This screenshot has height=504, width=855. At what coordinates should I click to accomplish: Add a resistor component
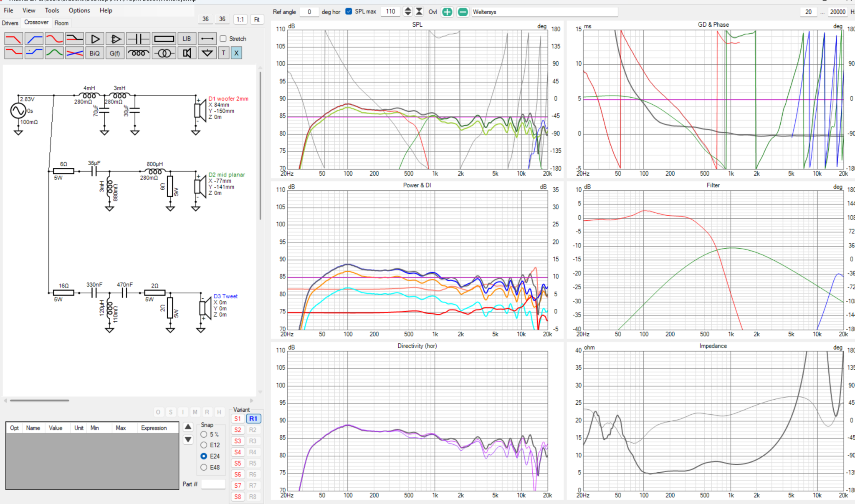[164, 39]
